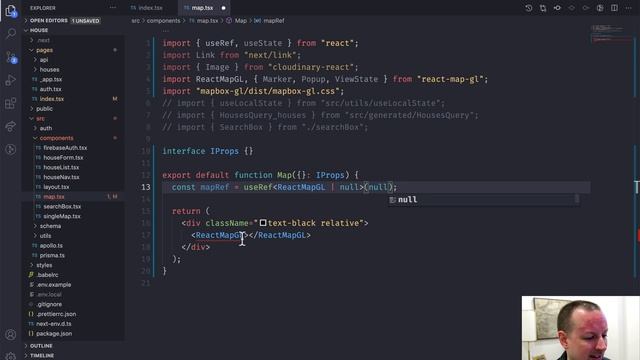
Task: Split the editor right
Action: coord(614,8)
